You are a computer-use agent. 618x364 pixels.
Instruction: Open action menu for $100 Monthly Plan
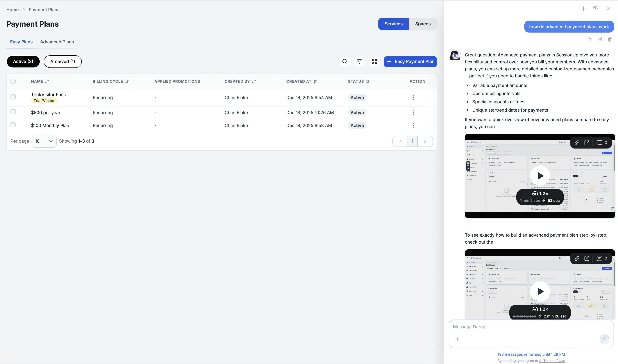point(413,125)
